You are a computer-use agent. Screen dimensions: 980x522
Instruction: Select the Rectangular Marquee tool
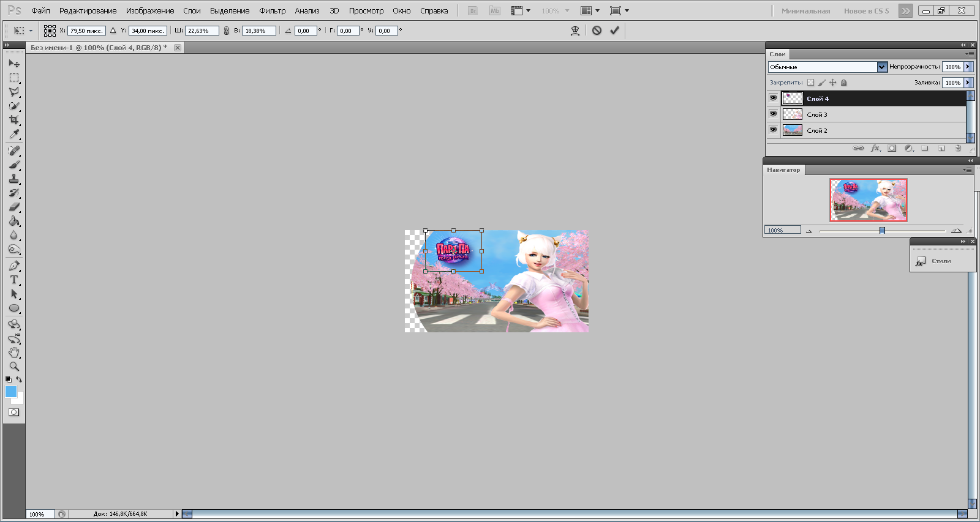click(14, 78)
